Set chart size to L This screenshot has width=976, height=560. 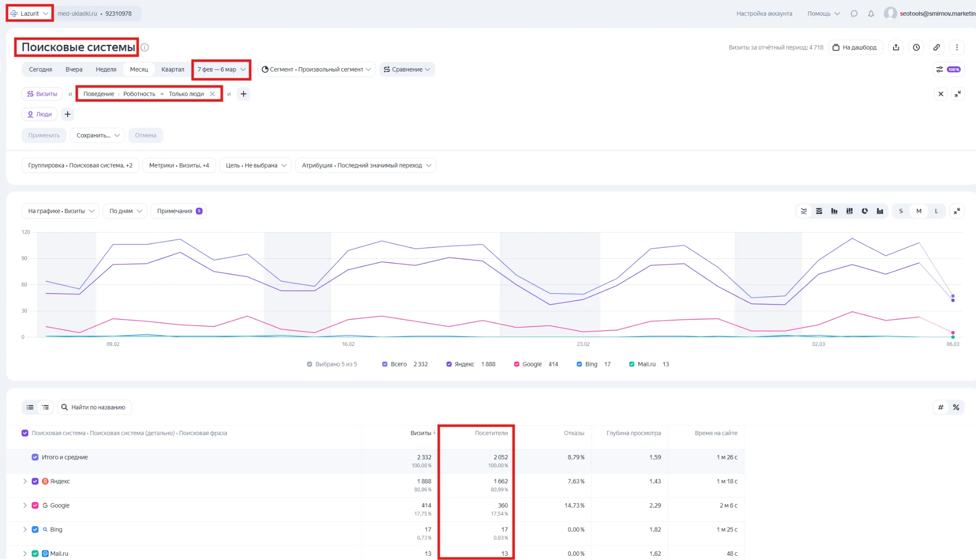coord(936,211)
